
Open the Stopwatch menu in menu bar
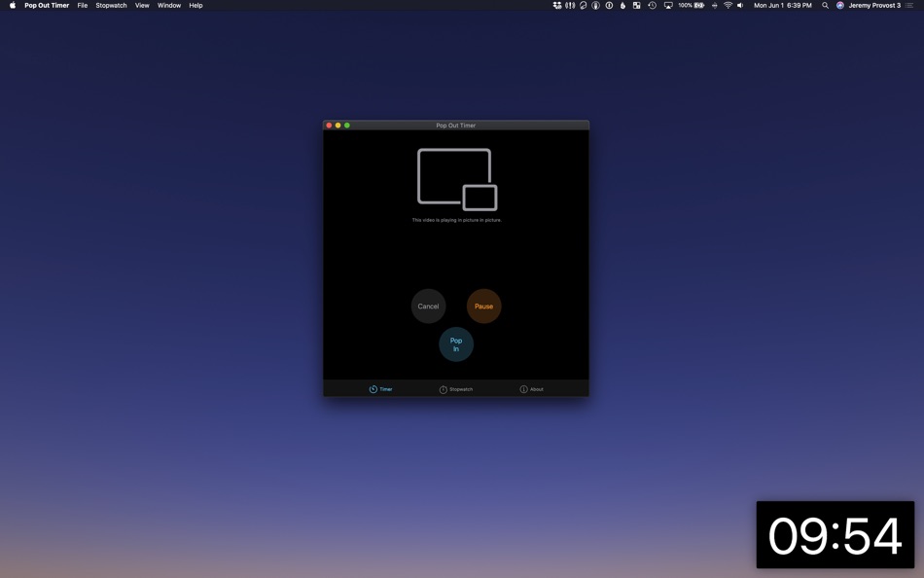[112, 5]
